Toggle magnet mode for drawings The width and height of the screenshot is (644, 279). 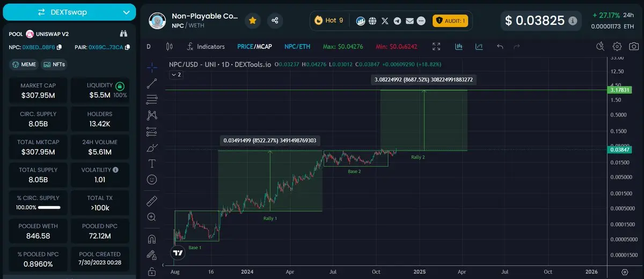(x=152, y=239)
